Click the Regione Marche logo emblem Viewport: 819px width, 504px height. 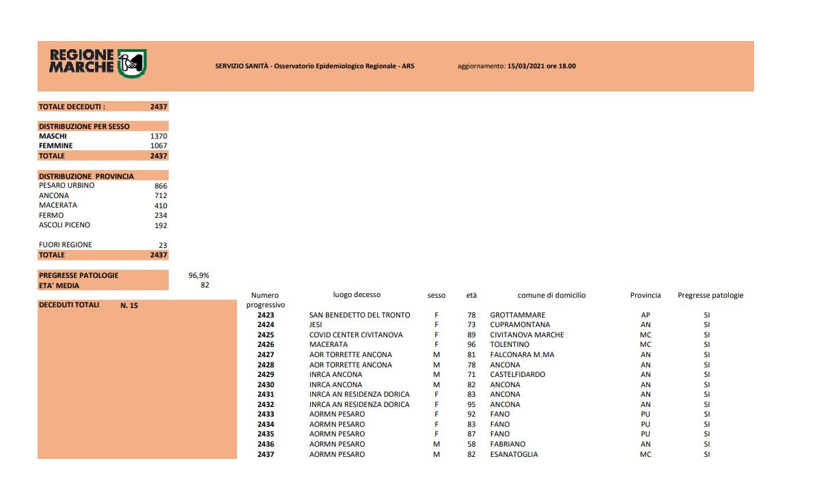(132, 64)
